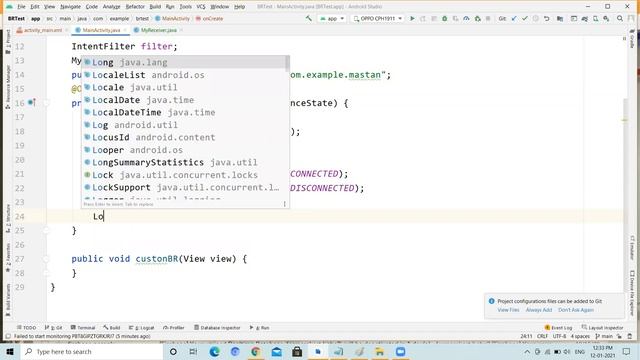This screenshot has width=640, height=360.
Task: Choose the Log android.util suggestion
Action: pyautogui.click(x=185, y=125)
